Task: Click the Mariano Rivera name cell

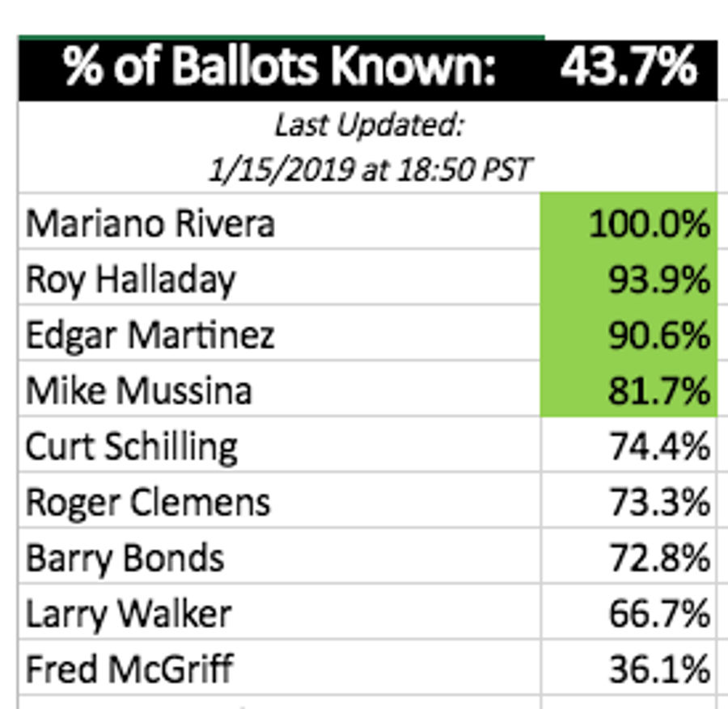Action: coord(280,222)
